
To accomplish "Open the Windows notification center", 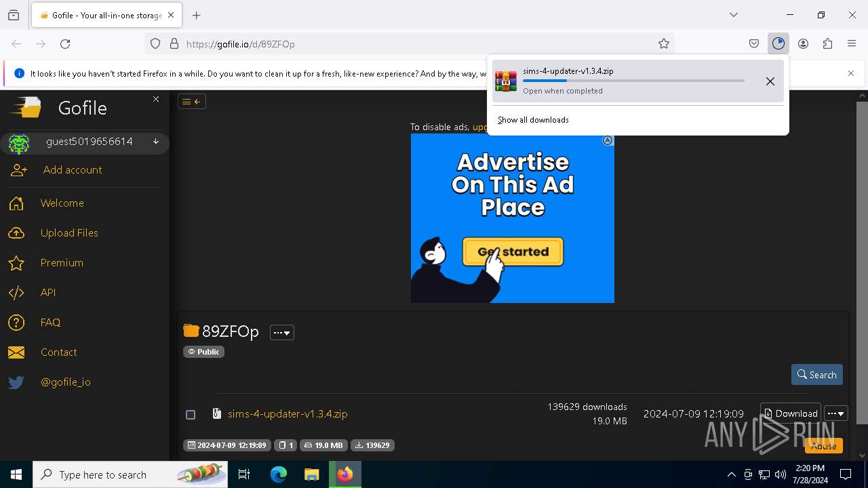I will [846, 474].
